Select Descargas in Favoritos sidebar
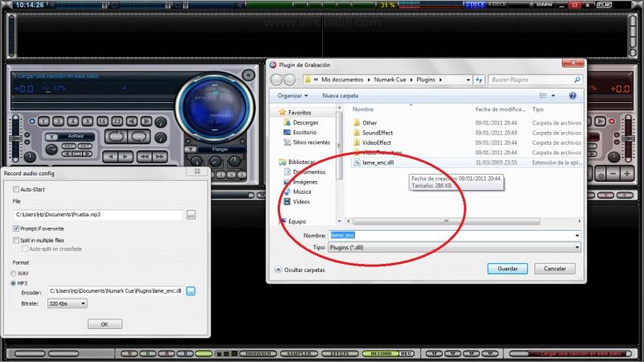The height and width of the screenshot is (362, 644). point(306,122)
